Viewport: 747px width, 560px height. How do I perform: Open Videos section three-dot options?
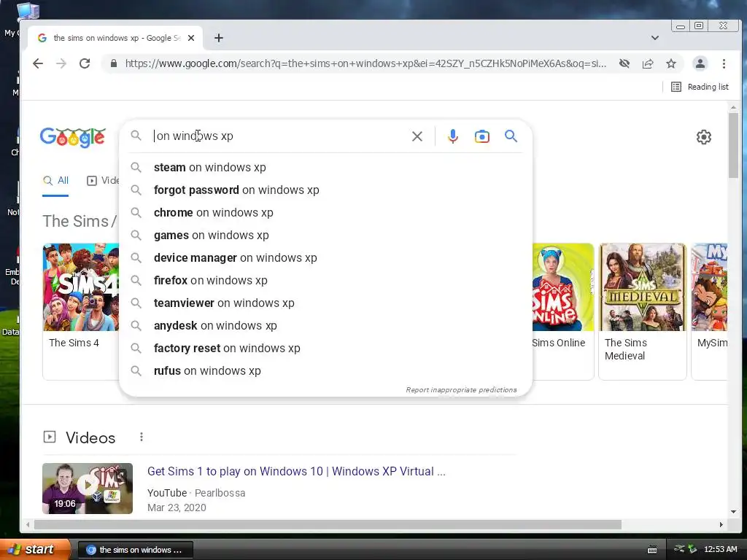pyautogui.click(x=142, y=437)
